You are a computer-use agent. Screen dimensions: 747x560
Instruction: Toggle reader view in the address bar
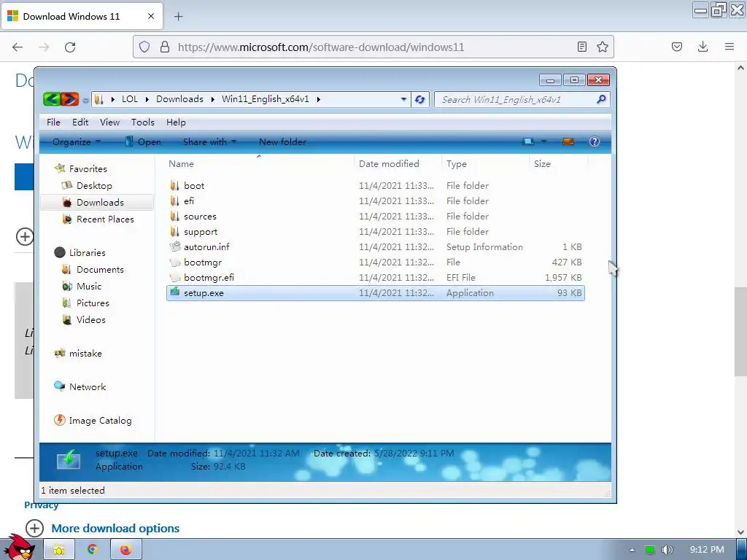(581, 47)
